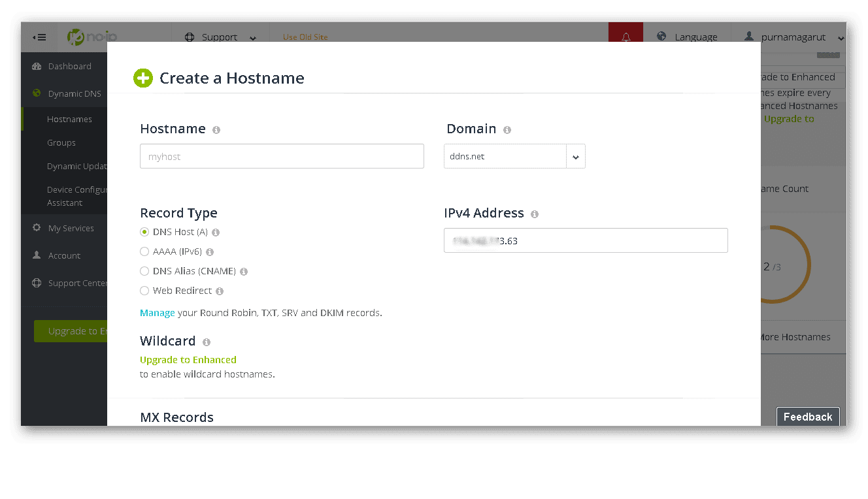
Task: Click the Hostname input field
Action: point(282,157)
